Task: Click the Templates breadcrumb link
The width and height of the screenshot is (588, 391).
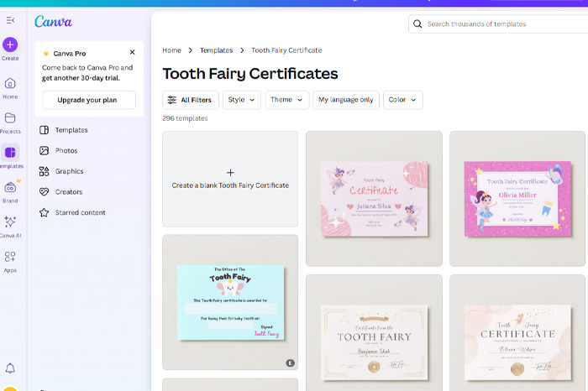Action: pyautogui.click(x=216, y=50)
